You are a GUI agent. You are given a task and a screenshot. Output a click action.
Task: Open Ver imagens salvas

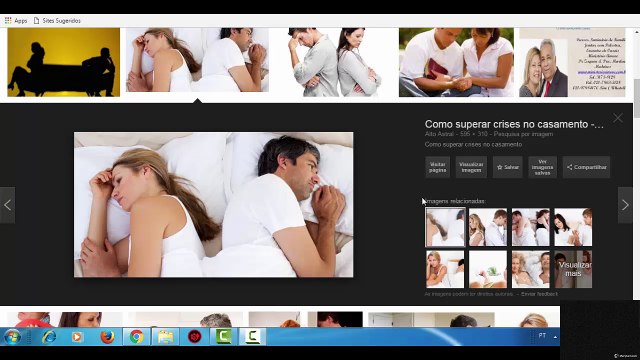542,167
